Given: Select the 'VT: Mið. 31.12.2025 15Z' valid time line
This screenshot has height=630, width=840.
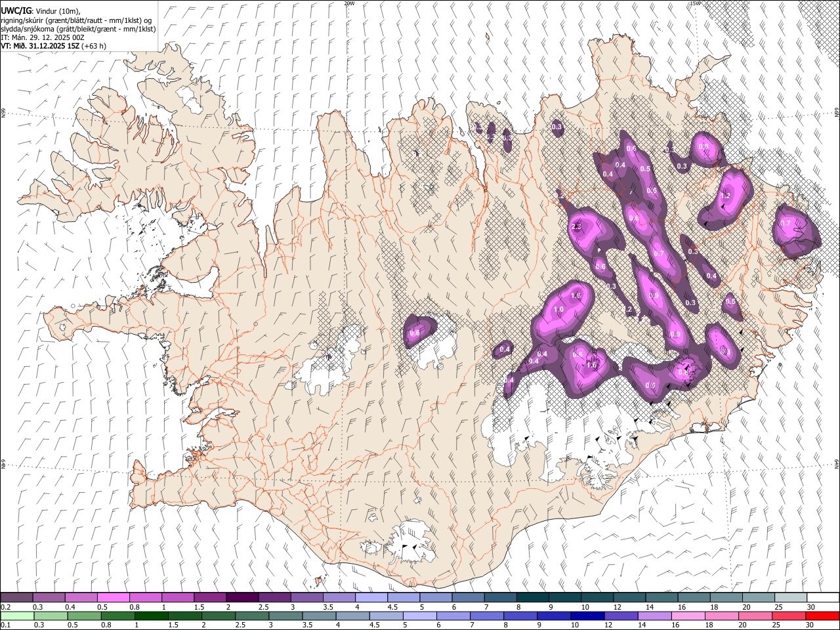Looking at the screenshot, I should click(x=41, y=46).
